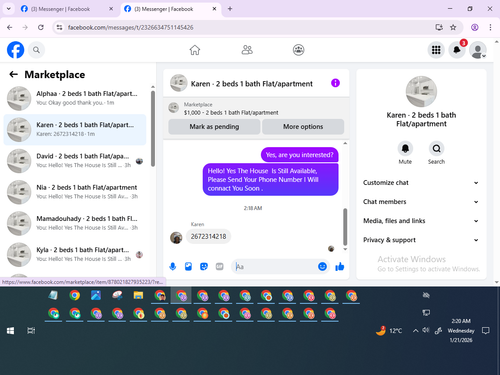Open a new browser tab with plus
The width and height of the screenshot is (500, 375).
tap(230, 9)
